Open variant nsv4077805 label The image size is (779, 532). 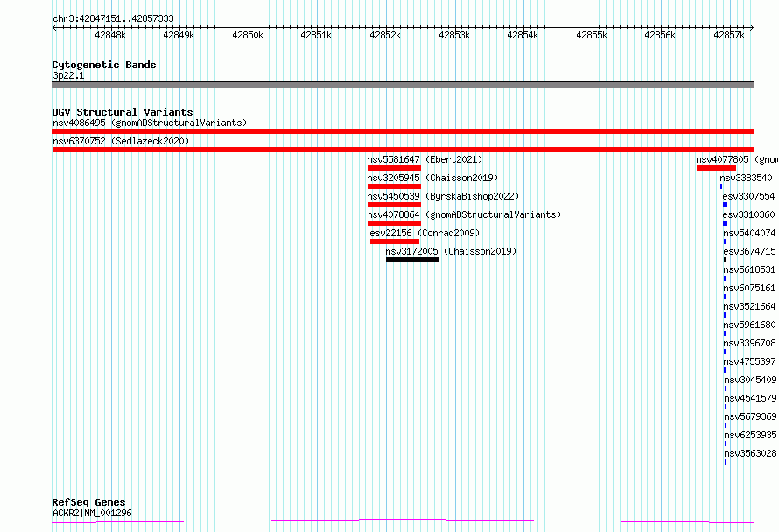pos(737,159)
